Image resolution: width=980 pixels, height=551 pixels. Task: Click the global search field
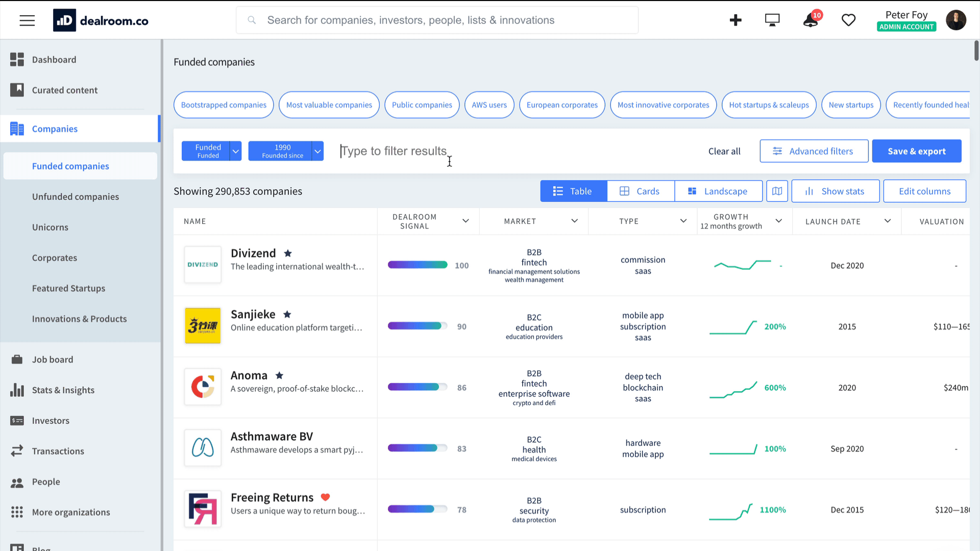coord(437,20)
